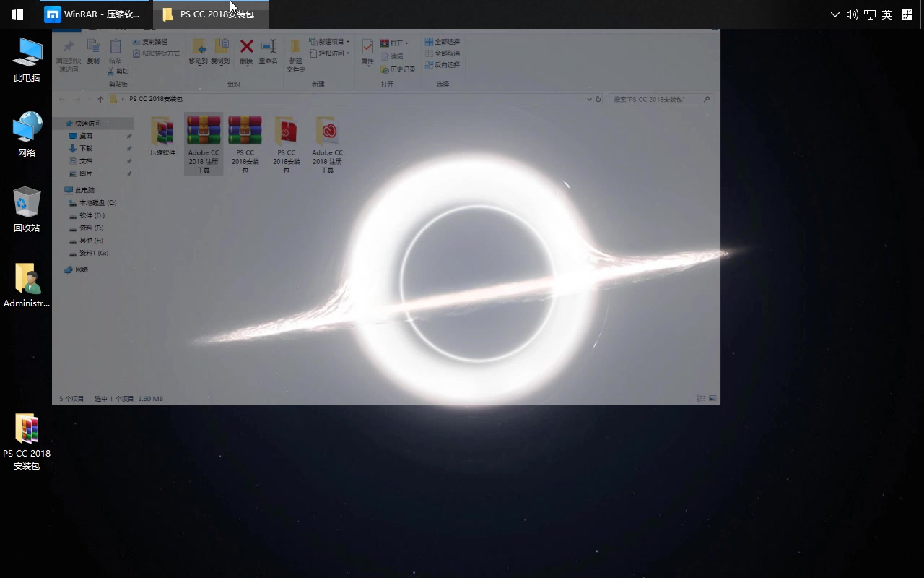This screenshot has width=924, height=578.
Task: Select Adobe CC 2018 注册工具 folder
Action: pyautogui.click(x=328, y=144)
